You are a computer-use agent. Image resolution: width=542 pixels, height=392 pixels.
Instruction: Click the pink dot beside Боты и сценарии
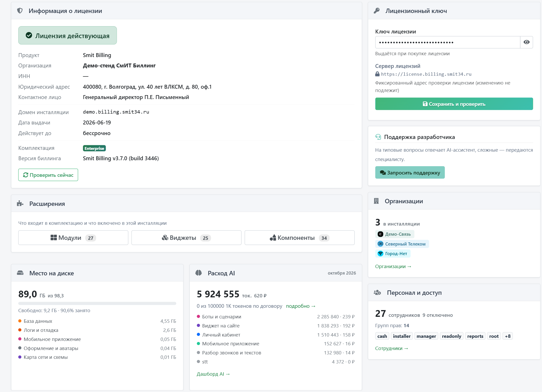[198, 317]
